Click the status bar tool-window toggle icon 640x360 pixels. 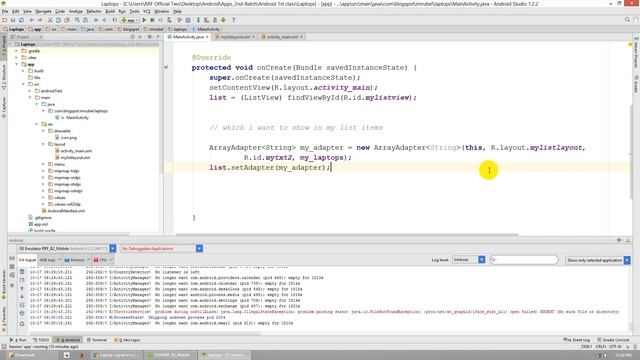4,347
